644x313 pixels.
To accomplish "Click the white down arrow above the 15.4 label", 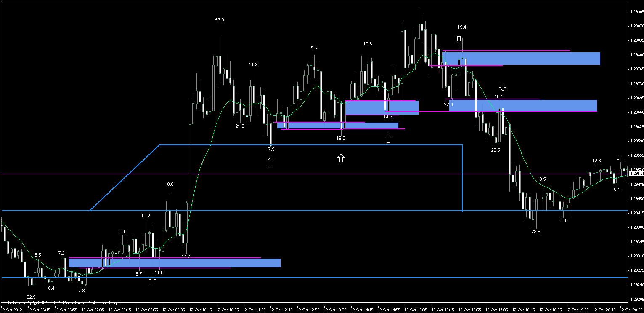I will [458, 40].
